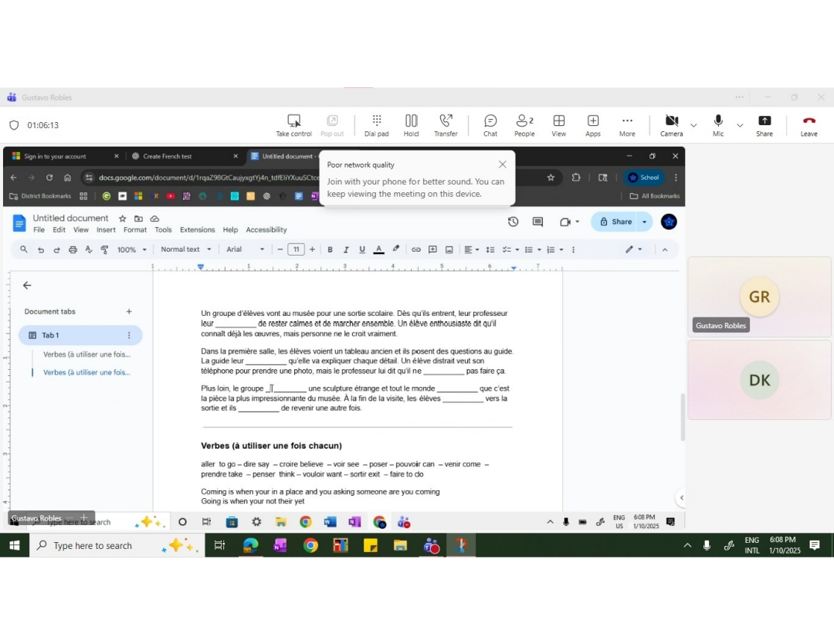The image size is (834, 644).
Task: Toggle the Teams Camera button
Action: [672, 126]
